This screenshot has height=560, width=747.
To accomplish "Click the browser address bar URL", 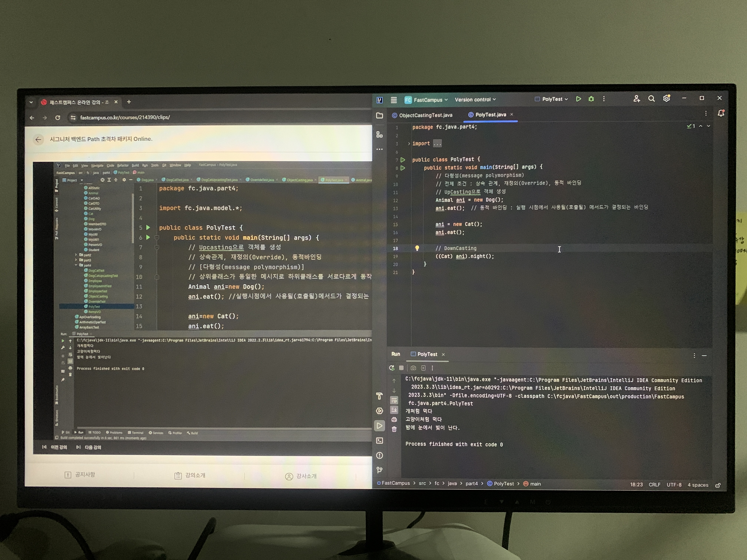I will [125, 117].
